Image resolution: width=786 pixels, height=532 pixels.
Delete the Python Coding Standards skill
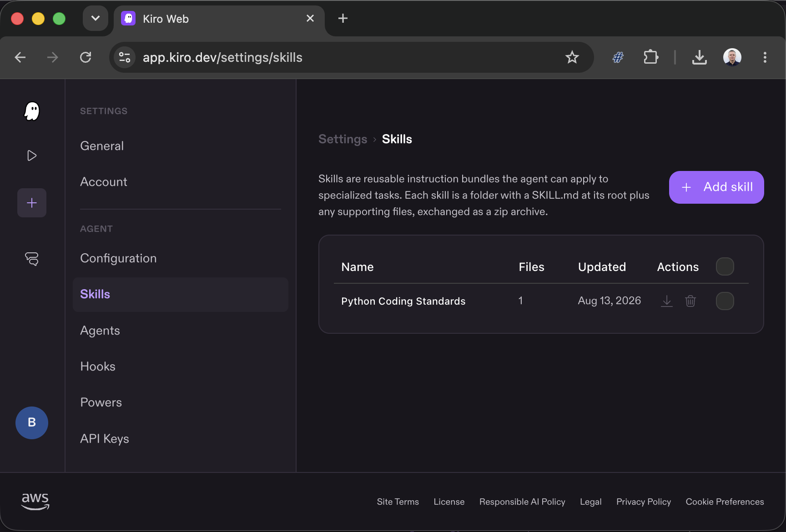click(x=690, y=301)
